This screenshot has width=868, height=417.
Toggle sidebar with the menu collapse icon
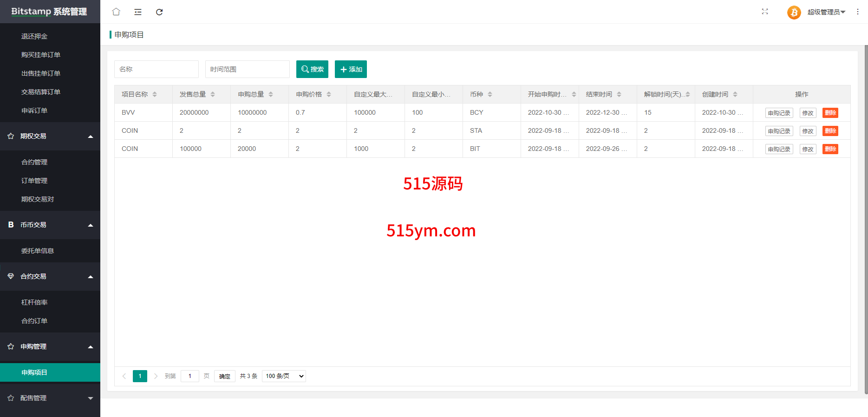[x=138, y=12]
